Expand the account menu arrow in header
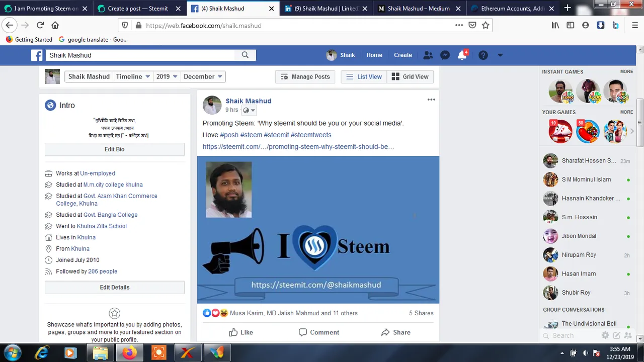 pyautogui.click(x=500, y=55)
